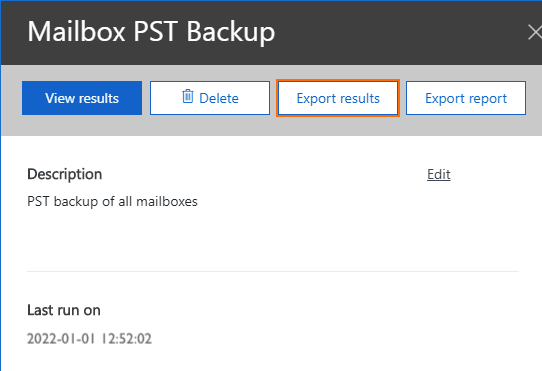Delete the Mailbox PST Backup search

tap(210, 98)
